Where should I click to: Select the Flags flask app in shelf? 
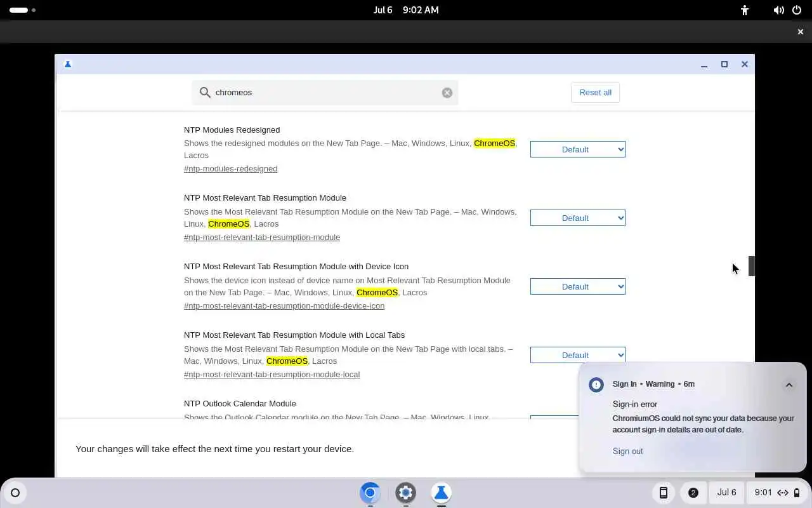tap(441, 493)
